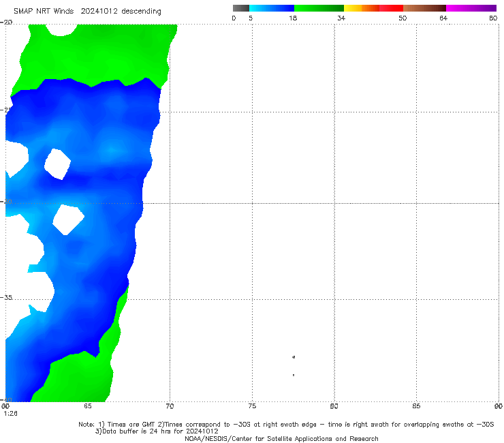Click the '3)Data buffer is 24 hrs' note line

click(x=157, y=431)
